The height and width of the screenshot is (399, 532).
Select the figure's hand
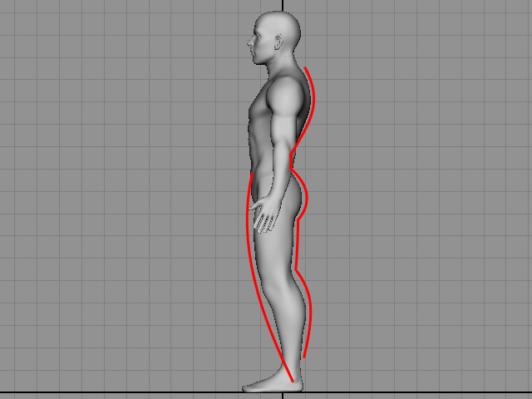click(266, 216)
